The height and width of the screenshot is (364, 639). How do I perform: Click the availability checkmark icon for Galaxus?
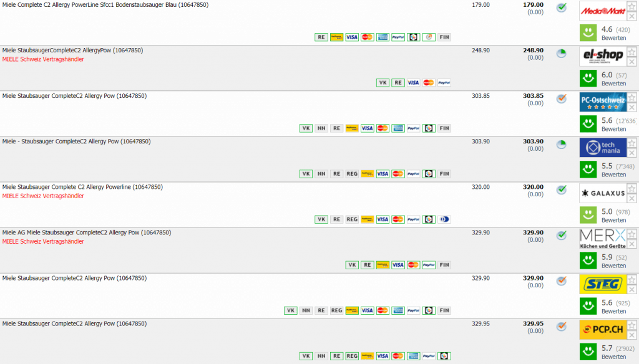coord(561,189)
